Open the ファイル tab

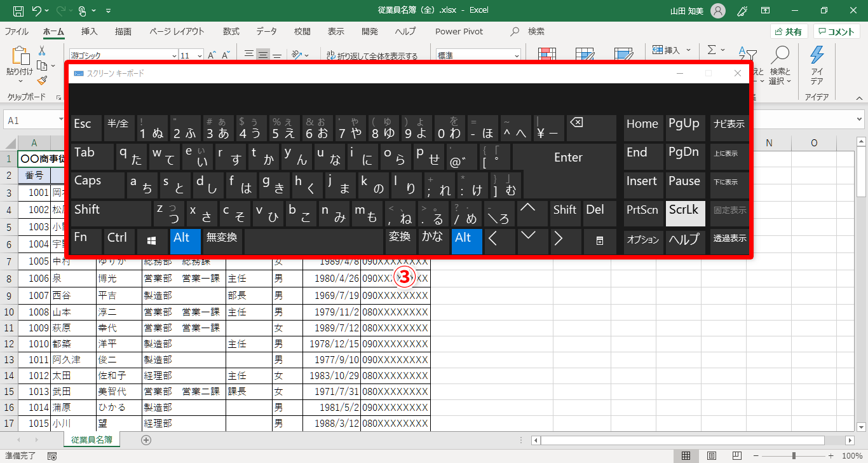[17, 32]
